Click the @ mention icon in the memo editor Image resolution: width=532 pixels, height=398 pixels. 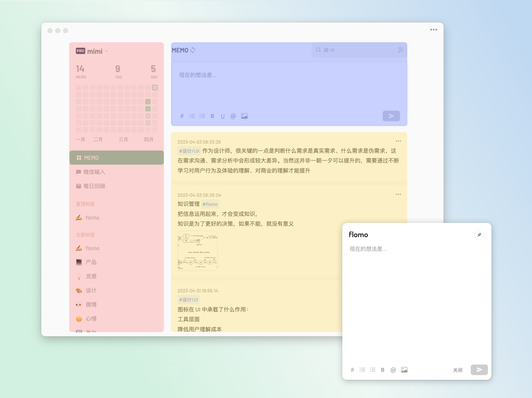point(233,116)
